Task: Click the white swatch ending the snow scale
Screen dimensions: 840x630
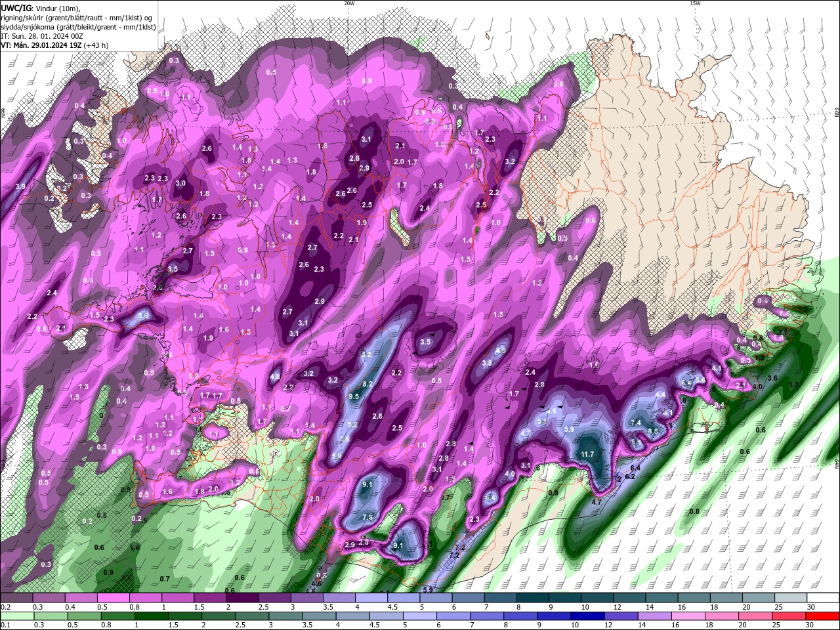Action: coord(822,598)
